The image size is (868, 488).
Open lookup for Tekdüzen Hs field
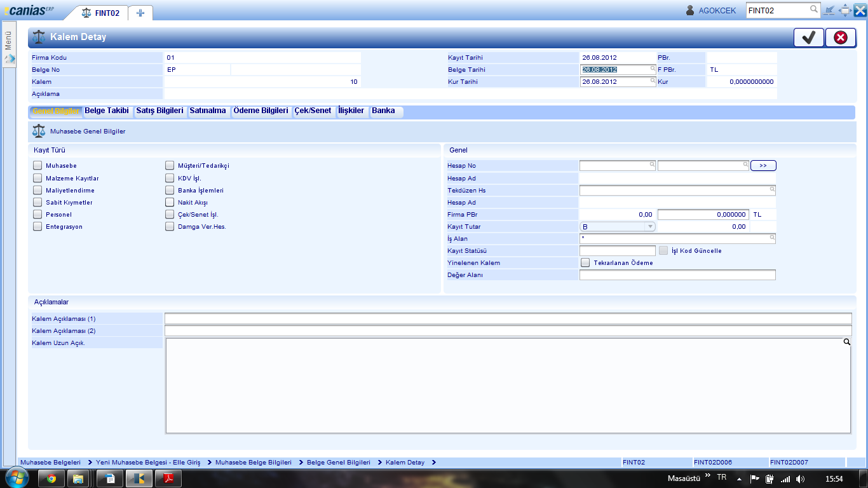coord(773,189)
